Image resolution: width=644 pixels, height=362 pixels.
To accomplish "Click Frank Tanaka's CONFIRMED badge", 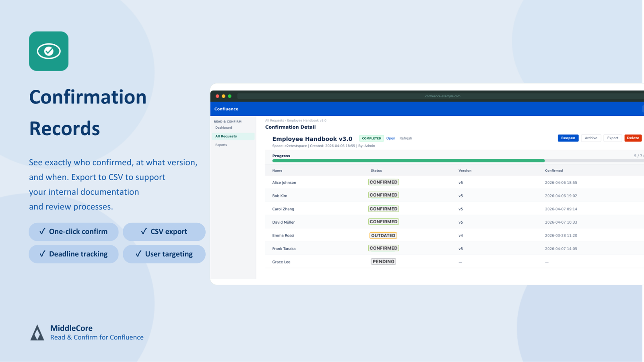I will coord(384,248).
